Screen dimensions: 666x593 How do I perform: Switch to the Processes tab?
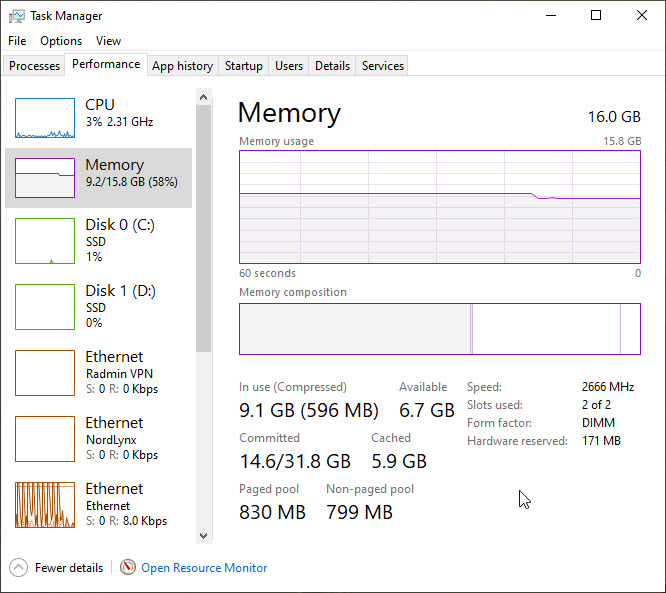click(34, 66)
